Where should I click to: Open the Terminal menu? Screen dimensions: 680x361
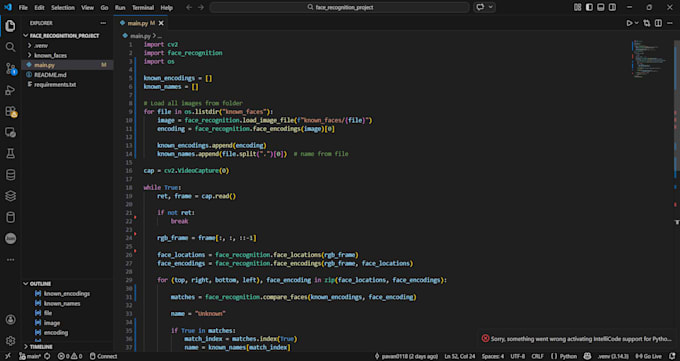[143, 7]
